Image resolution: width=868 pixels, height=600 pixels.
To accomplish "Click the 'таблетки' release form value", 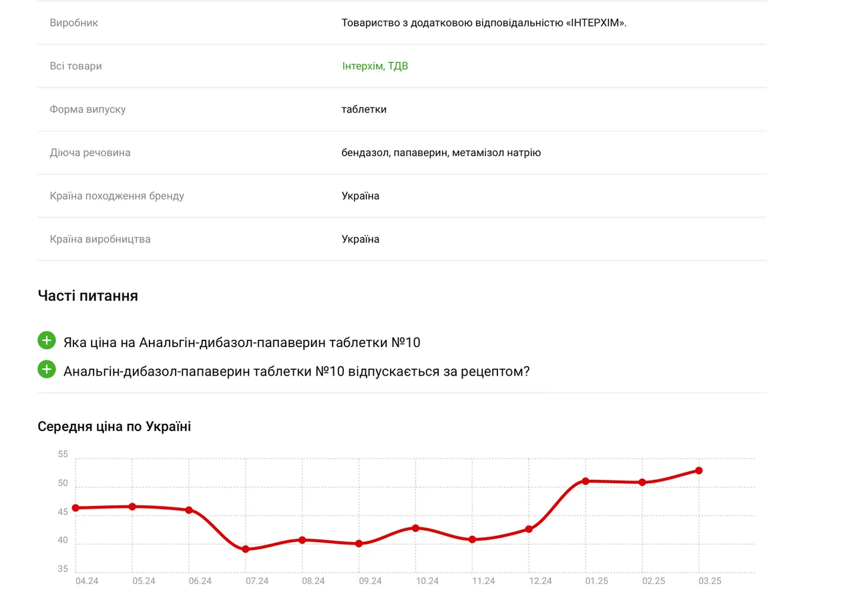I will [364, 109].
